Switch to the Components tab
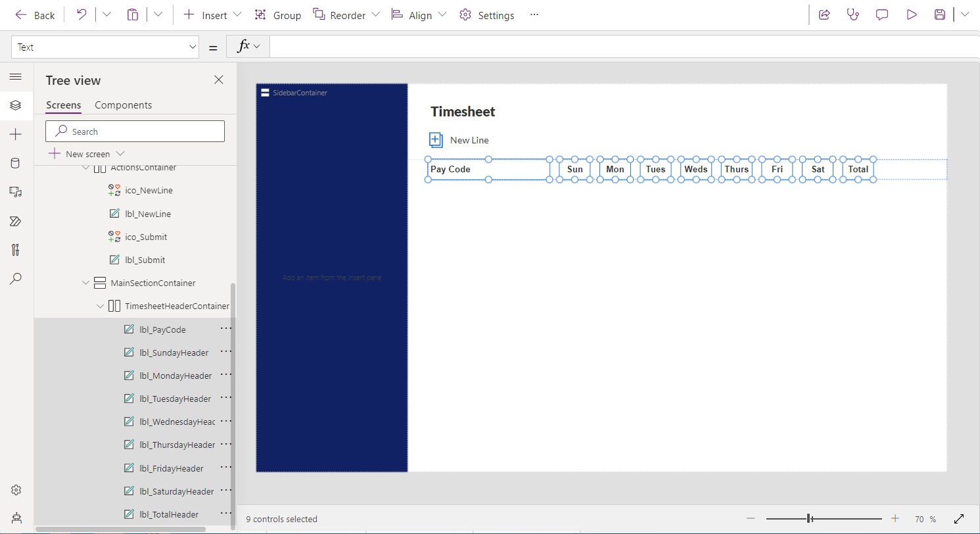Screen dimensions: 980x534 click(123, 105)
